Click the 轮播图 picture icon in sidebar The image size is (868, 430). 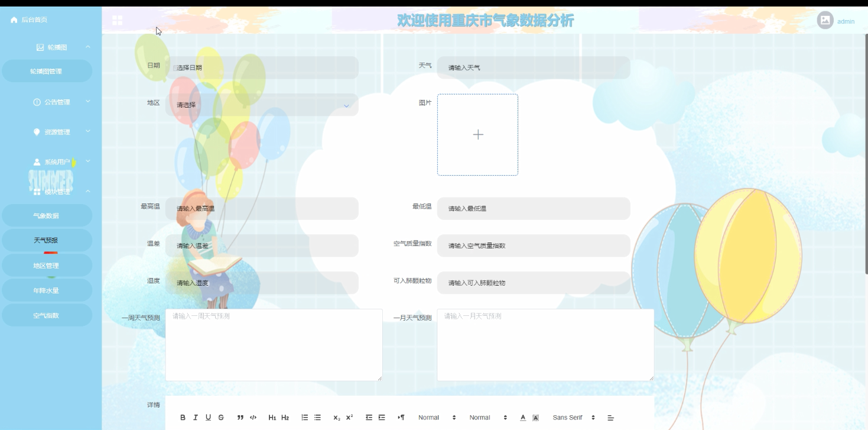tap(40, 47)
